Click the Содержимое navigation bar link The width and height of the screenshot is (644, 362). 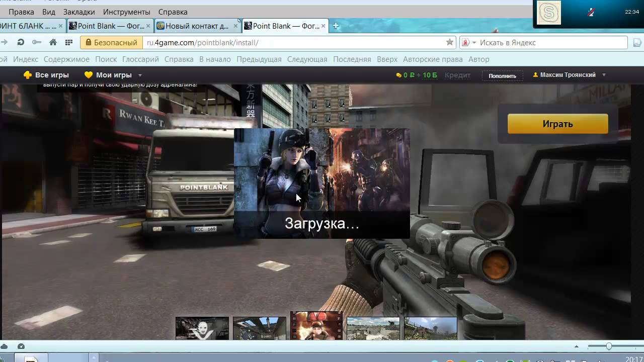pyautogui.click(x=66, y=59)
